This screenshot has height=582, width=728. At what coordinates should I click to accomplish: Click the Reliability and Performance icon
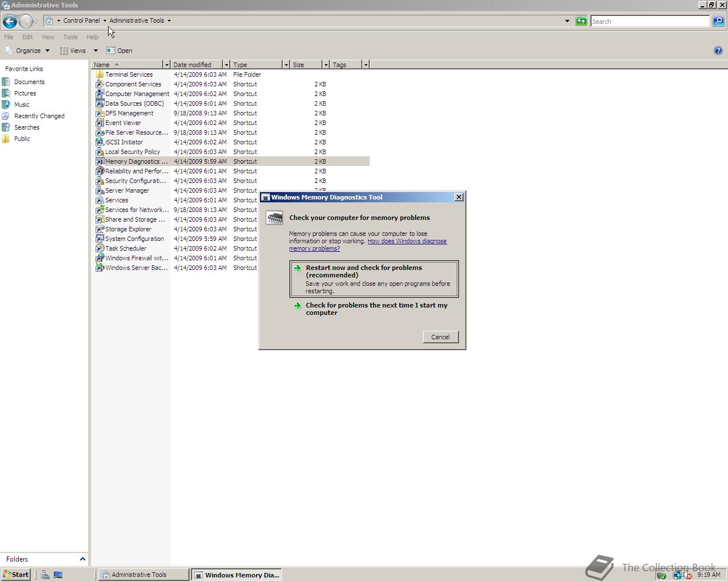click(100, 171)
